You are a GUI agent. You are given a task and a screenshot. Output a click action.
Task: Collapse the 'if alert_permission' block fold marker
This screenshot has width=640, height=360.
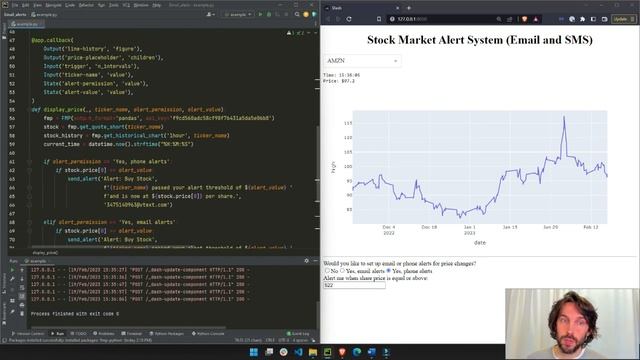point(29,162)
